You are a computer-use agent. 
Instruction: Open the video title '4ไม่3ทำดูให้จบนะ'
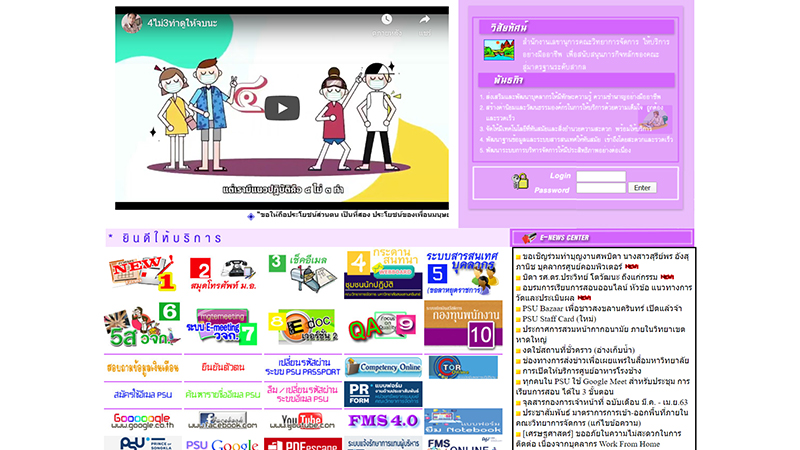point(182,23)
